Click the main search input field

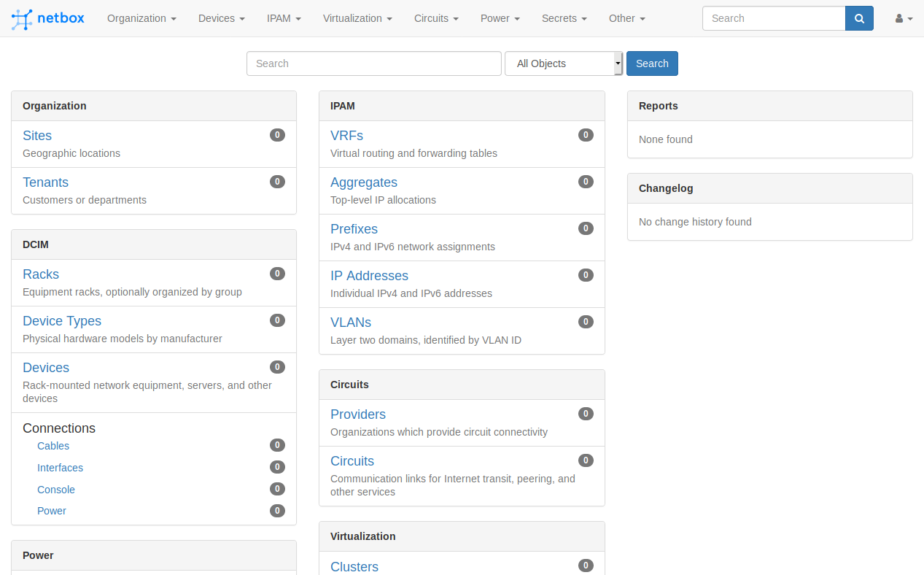(373, 63)
